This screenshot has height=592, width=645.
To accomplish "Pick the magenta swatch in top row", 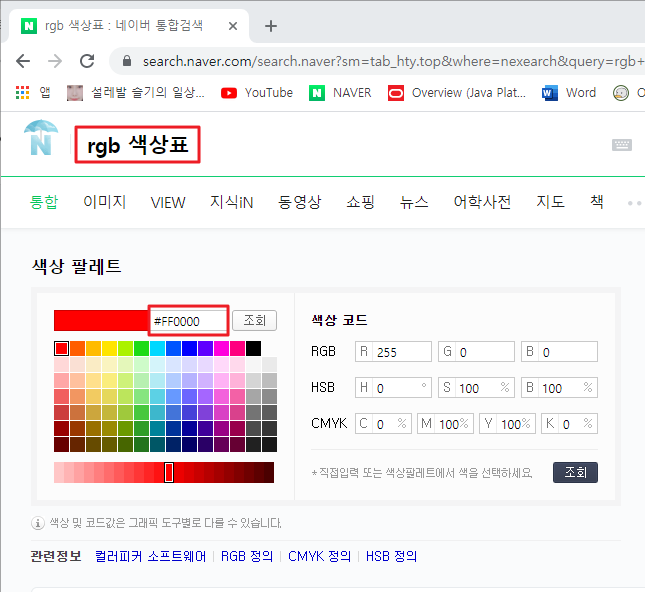I will [221, 348].
